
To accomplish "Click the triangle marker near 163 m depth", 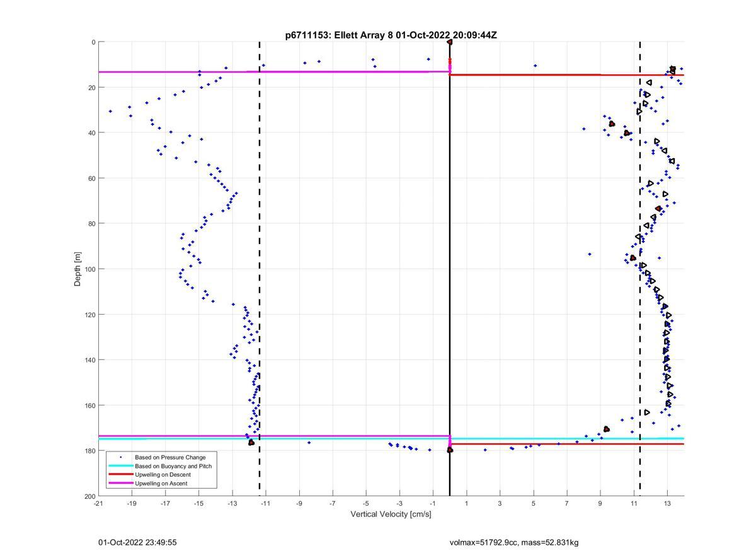I will pyautogui.click(x=646, y=412).
